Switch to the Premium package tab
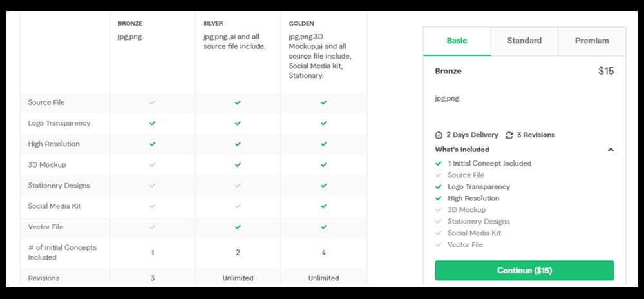Image resolution: width=644 pixels, height=299 pixels. coord(592,41)
